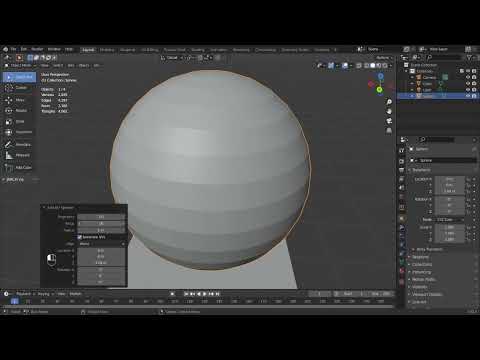Click Segments field in Add UV Sphere

(x=101, y=217)
